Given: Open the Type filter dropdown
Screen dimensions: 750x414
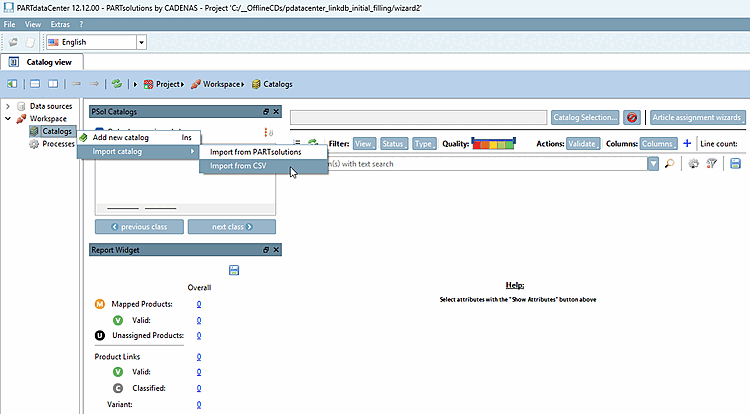Looking at the screenshot, I should tap(424, 144).
